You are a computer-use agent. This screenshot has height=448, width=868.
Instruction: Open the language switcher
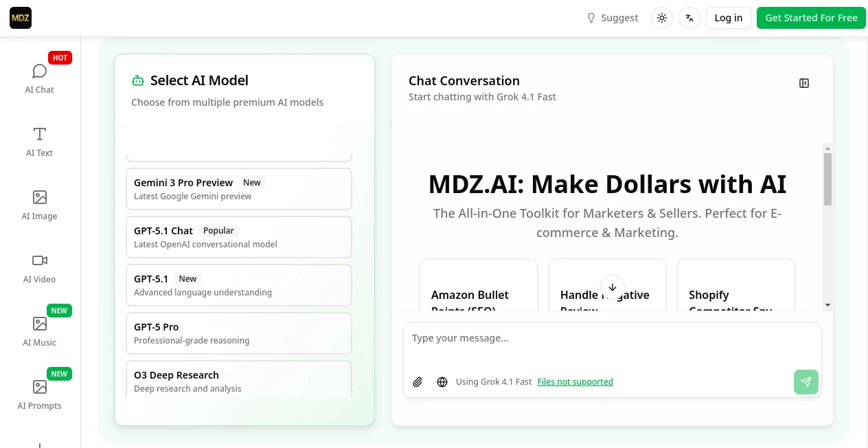click(x=689, y=18)
